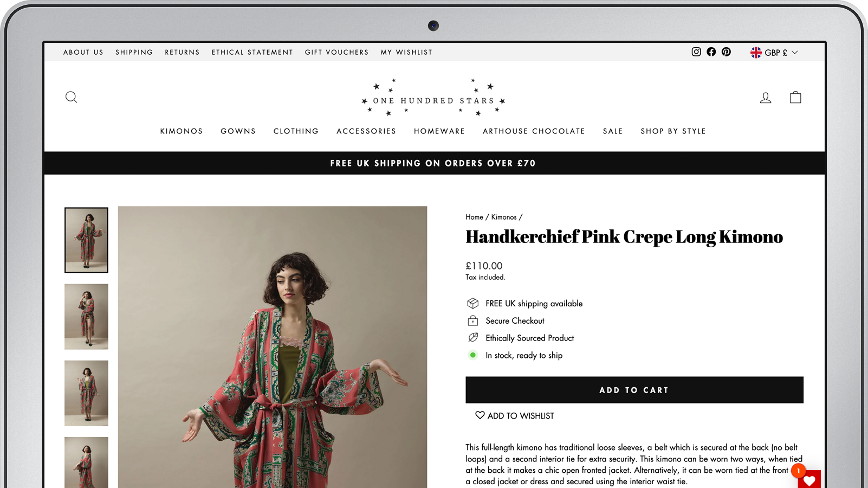Open the Kimonos menu
This screenshot has width=868, height=488.
[182, 131]
